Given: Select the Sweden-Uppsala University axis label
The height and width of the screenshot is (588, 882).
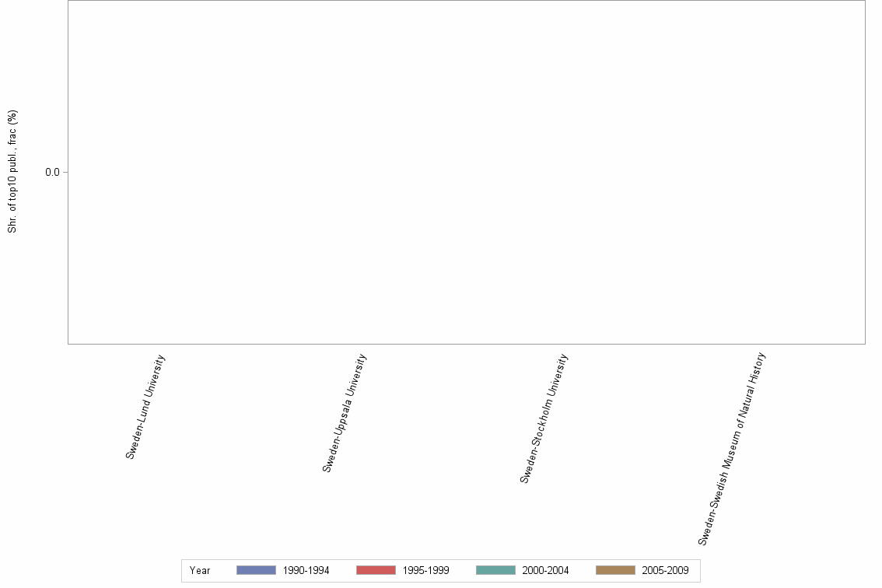Looking at the screenshot, I should point(345,411).
